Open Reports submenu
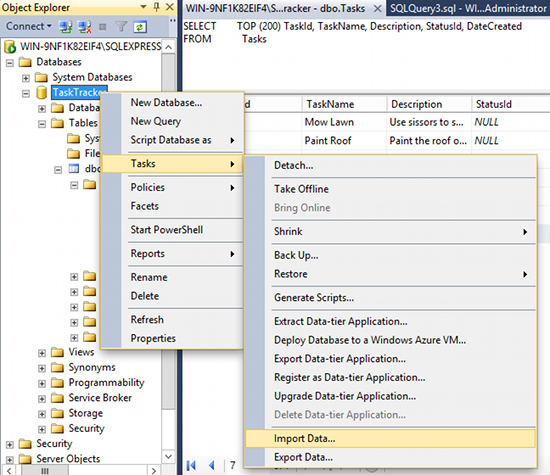Viewport: 550px width, 475px height. [172, 254]
